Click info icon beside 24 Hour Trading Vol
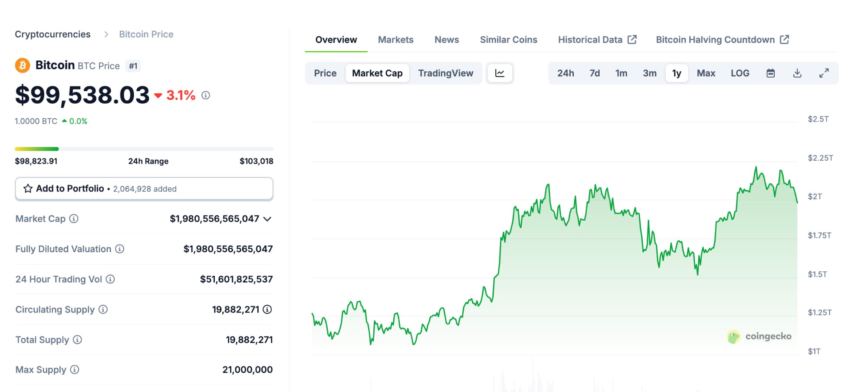 tap(110, 279)
